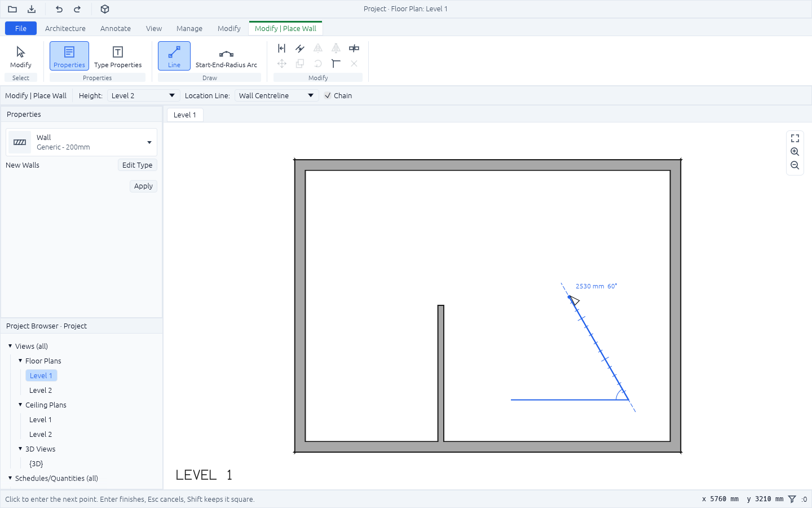
Task: Click the selection filter funnel icon
Action: point(792,499)
